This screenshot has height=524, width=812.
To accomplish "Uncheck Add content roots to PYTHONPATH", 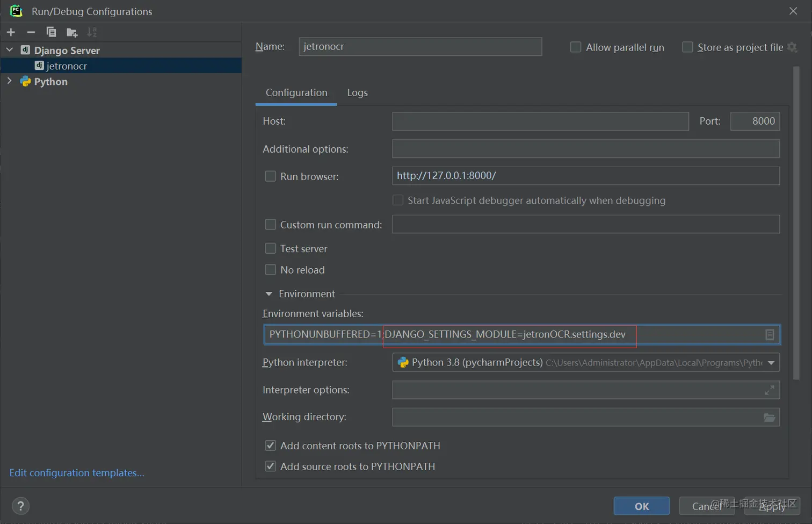I will tap(271, 446).
